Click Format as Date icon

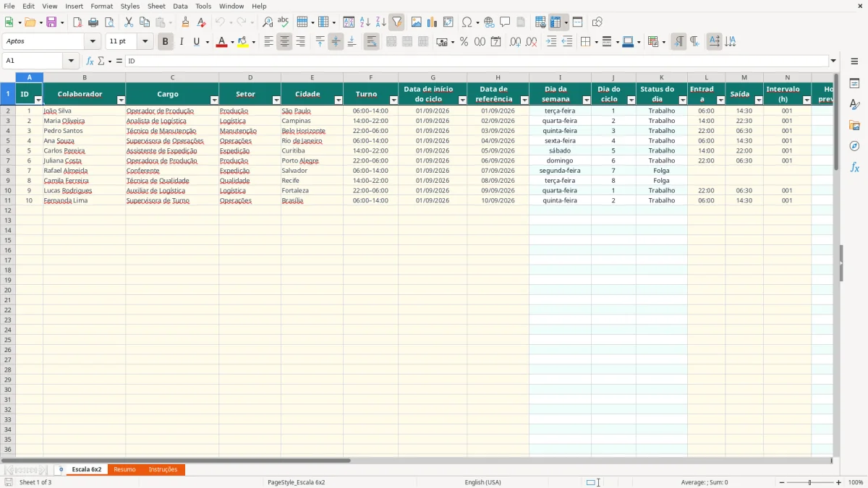click(496, 42)
